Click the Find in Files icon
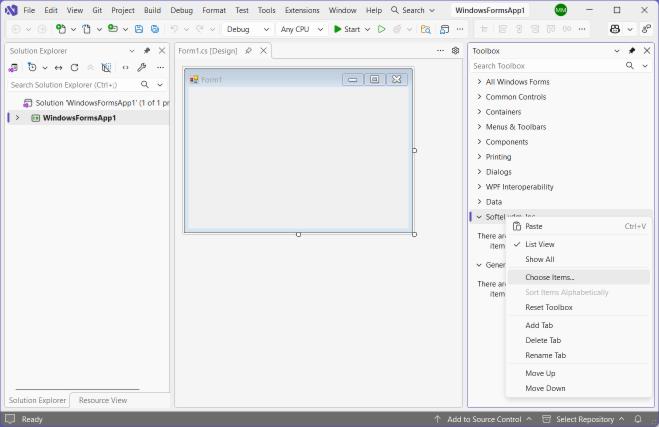 [x=426, y=29]
